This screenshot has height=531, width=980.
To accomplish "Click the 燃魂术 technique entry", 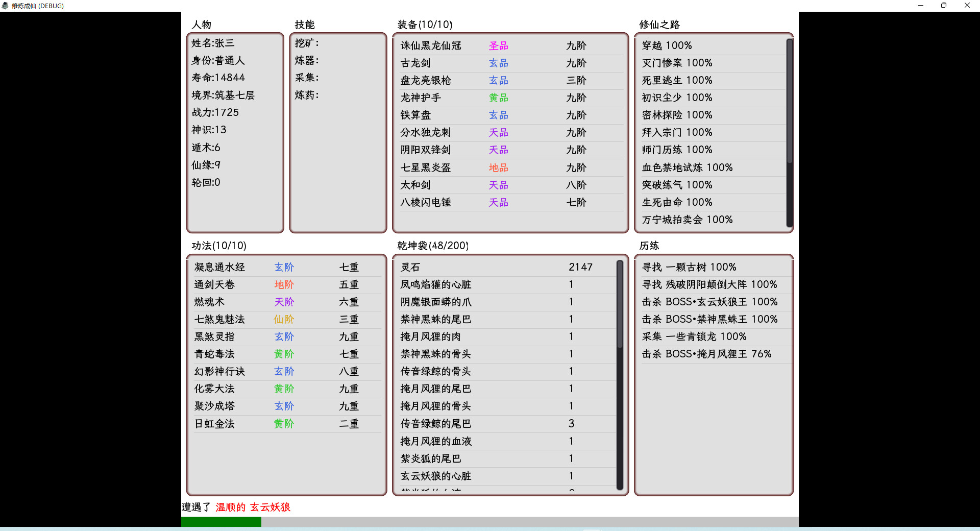I will (x=209, y=302).
